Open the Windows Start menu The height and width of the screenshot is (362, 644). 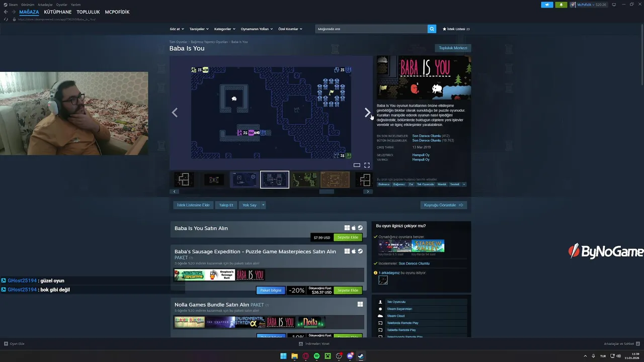283,356
